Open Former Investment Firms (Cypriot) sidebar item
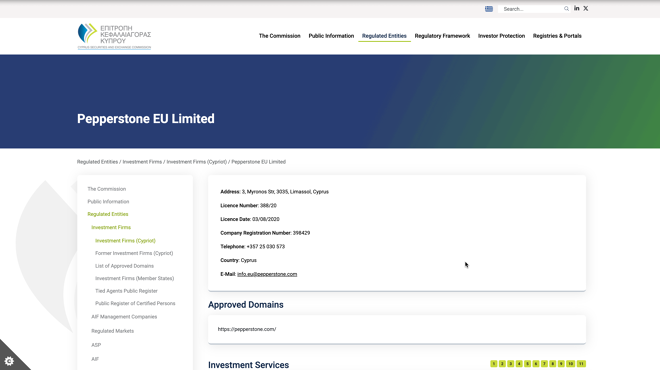The height and width of the screenshot is (370, 660). (x=134, y=253)
